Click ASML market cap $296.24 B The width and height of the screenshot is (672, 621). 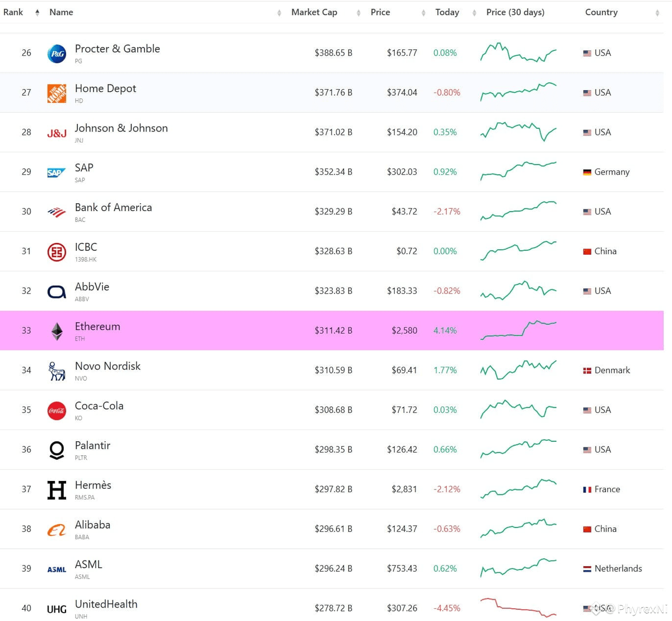(x=333, y=569)
